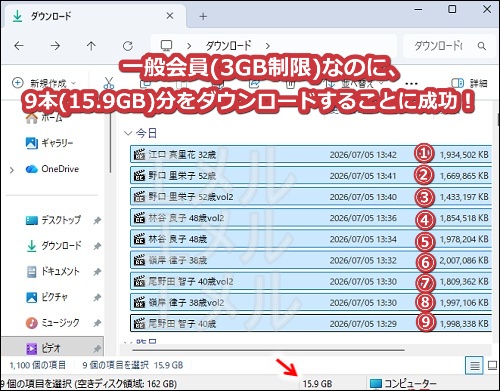500x391 pixels.
Task: Navigate up one folder level
Action: pyautogui.click(x=91, y=46)
